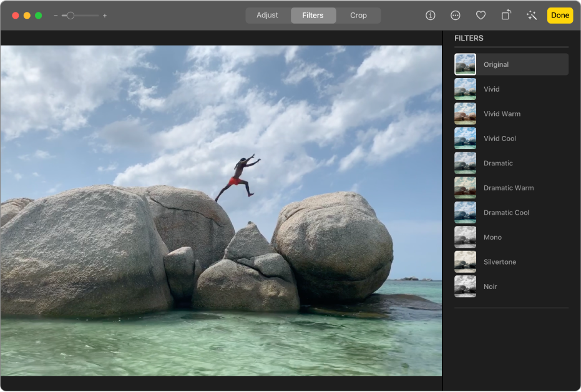Revert to the Original filter
Screen dimensions: 581x392
510,64
